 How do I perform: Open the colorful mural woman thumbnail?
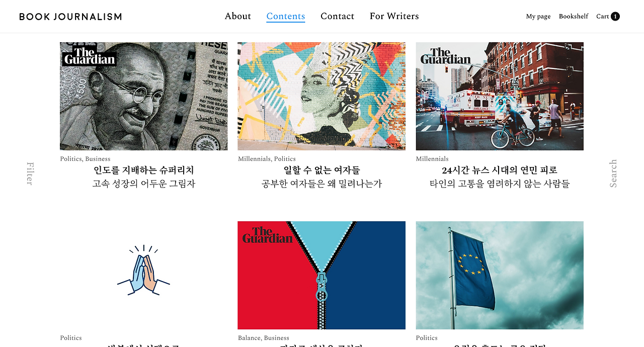point(321,96)
